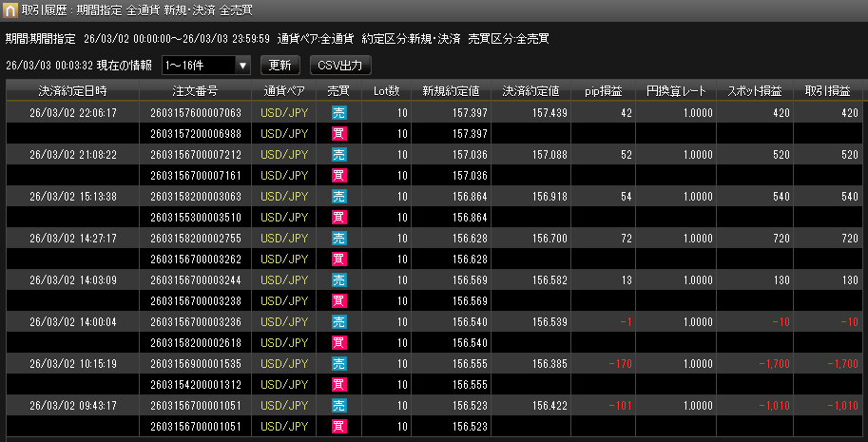Click 売 icon in the 21:08:22 row
Screen dimensions: 868x442
[338, 155]
